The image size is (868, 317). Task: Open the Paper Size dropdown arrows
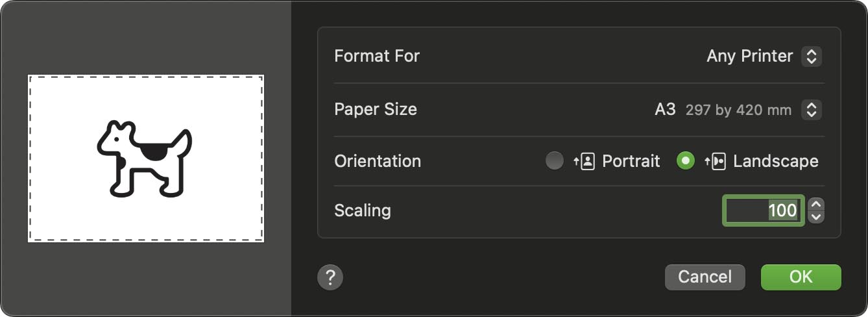coord(811,110)
